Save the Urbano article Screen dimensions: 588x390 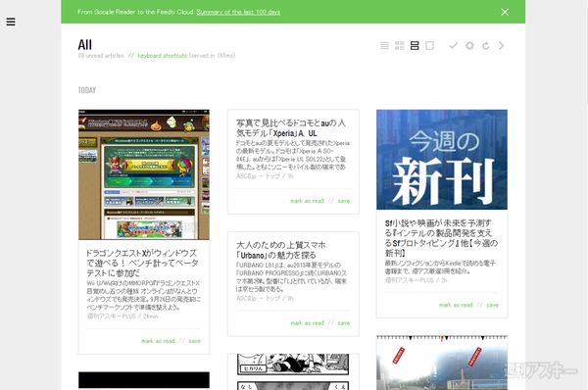(344, 322)
